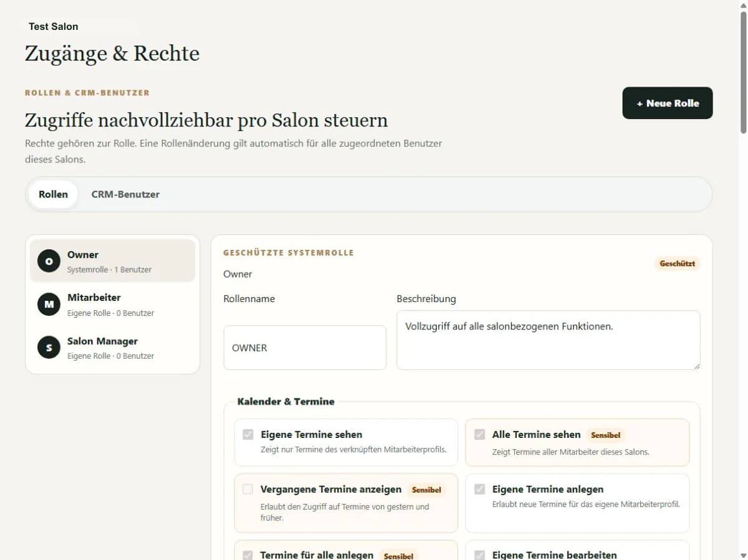The width and height of the screenshot is (748, 560).
Task: Click the Test Salon name label
Action: click(54, 26)
